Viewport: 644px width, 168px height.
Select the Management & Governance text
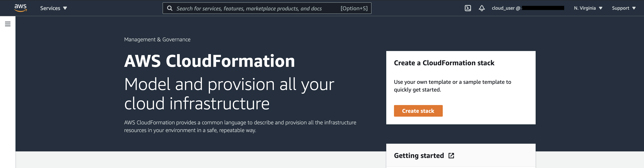[157, 39]
